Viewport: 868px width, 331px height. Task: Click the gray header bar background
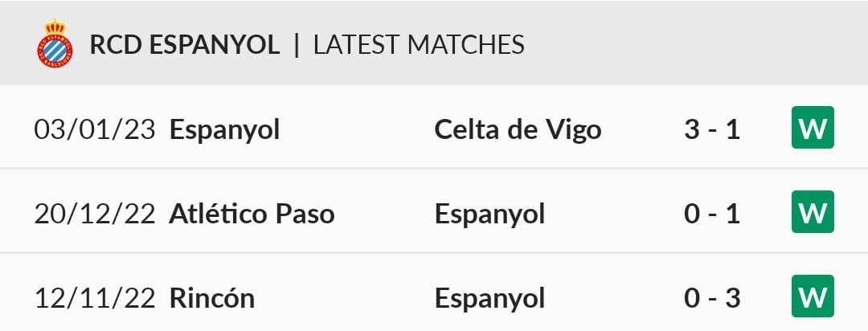(692, 43)
